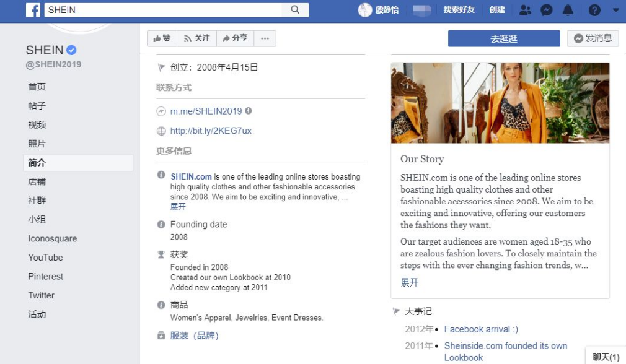626x364 pixels.
Task: Click the 2012年 milestone year
Action: click(419, 329)
